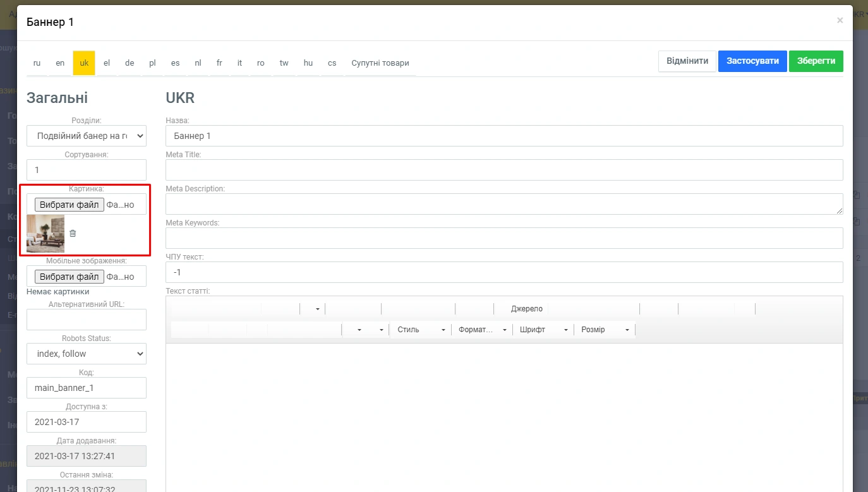This screenshot has height=492, width=868.
Task: Click the banner image thumbnail
Action: click(x=45, y=234)
